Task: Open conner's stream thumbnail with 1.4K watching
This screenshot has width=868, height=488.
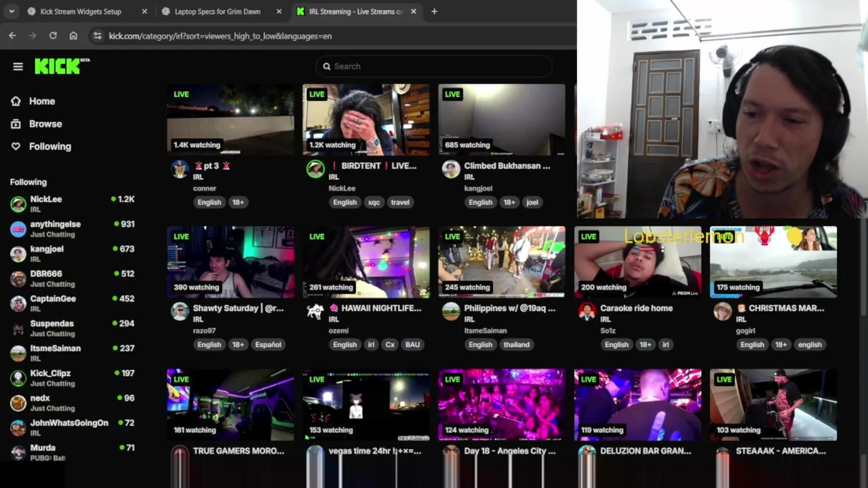Action: click(x=231, y=119)
